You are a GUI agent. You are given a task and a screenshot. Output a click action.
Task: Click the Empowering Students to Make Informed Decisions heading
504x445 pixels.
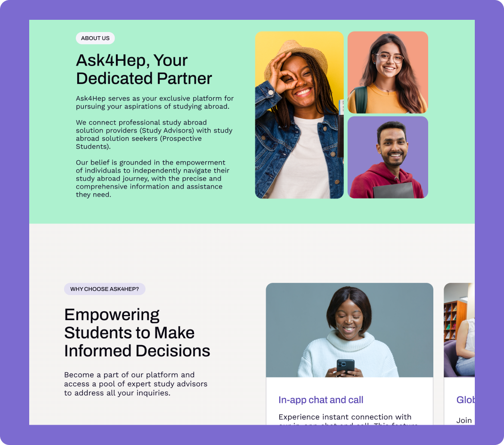click(137, 332)
